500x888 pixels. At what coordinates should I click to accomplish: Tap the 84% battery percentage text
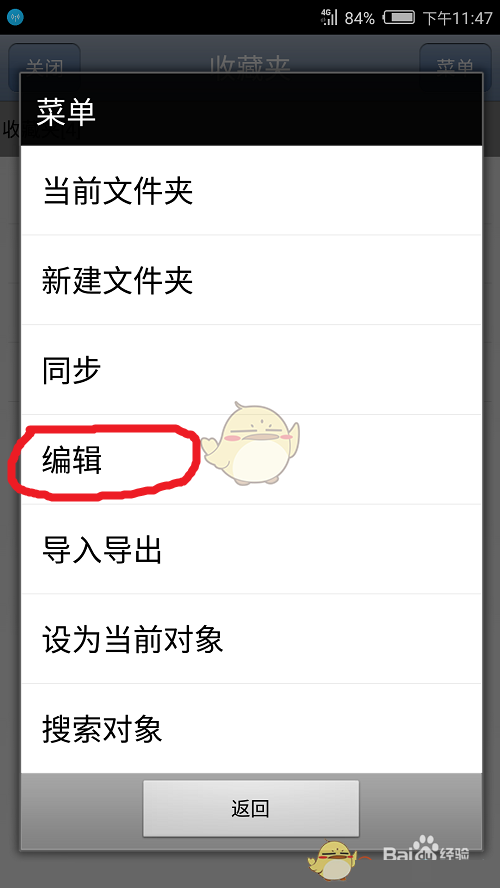point(360,18)
